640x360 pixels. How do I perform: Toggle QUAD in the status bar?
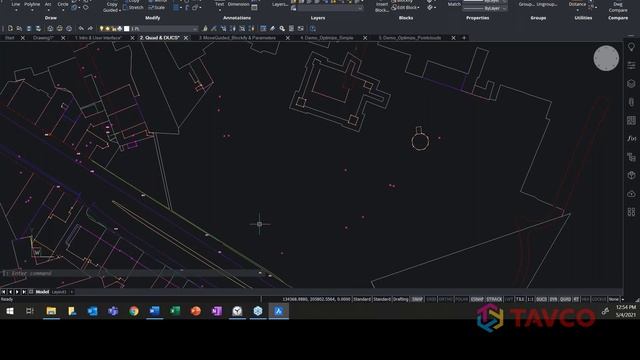point(565,299)
